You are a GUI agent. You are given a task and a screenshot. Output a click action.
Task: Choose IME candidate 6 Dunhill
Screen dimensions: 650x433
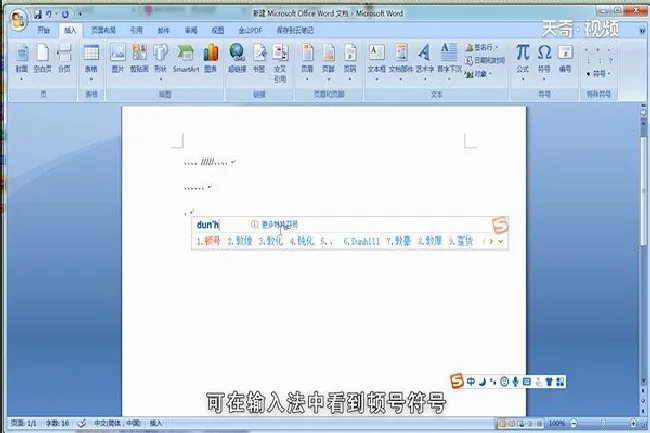pos(361,241)
